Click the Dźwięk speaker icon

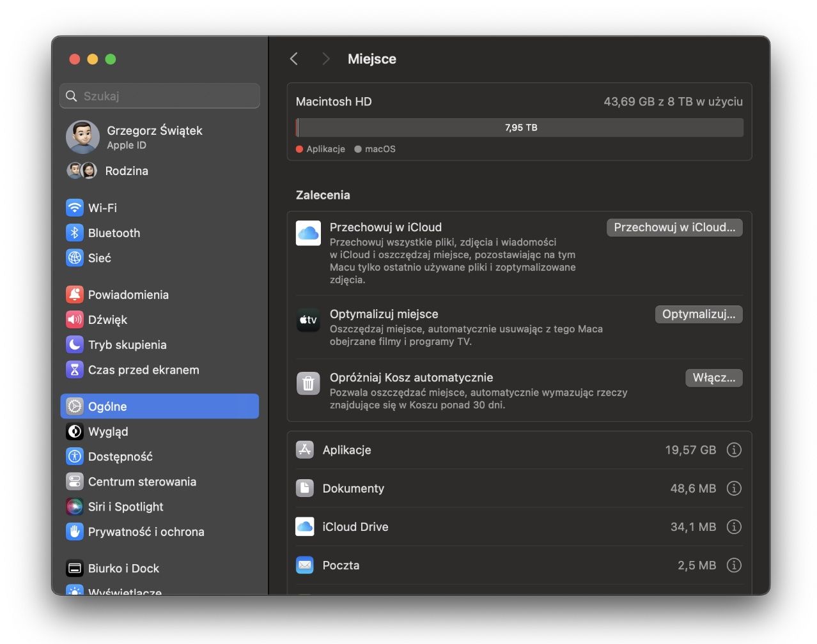click(75, 319)
